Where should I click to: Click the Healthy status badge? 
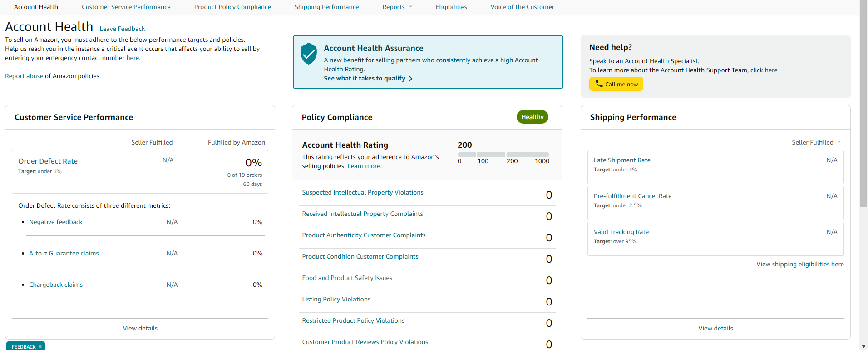(533, 117)
